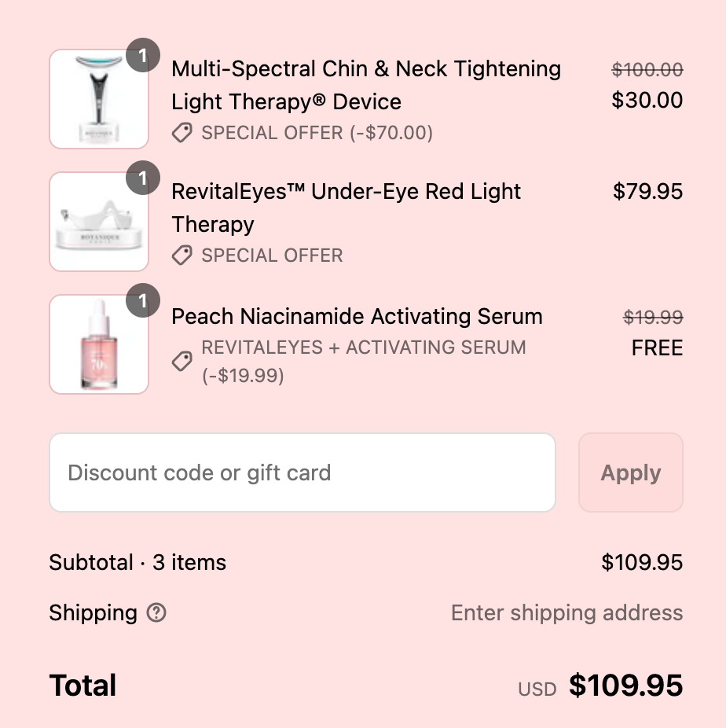Open the Peach Niacinamide Serum thumbnail
The width and height of the screenshot is (726, 728).
point(99,344)
